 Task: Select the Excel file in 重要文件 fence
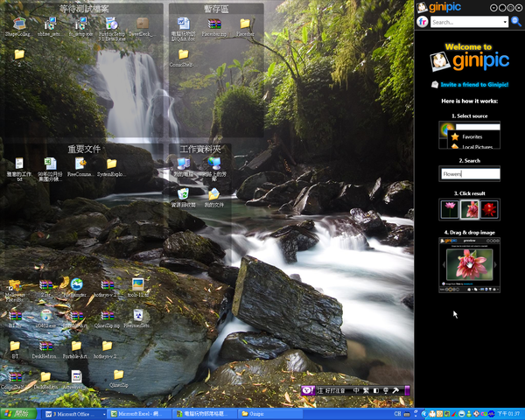(50, 164)
